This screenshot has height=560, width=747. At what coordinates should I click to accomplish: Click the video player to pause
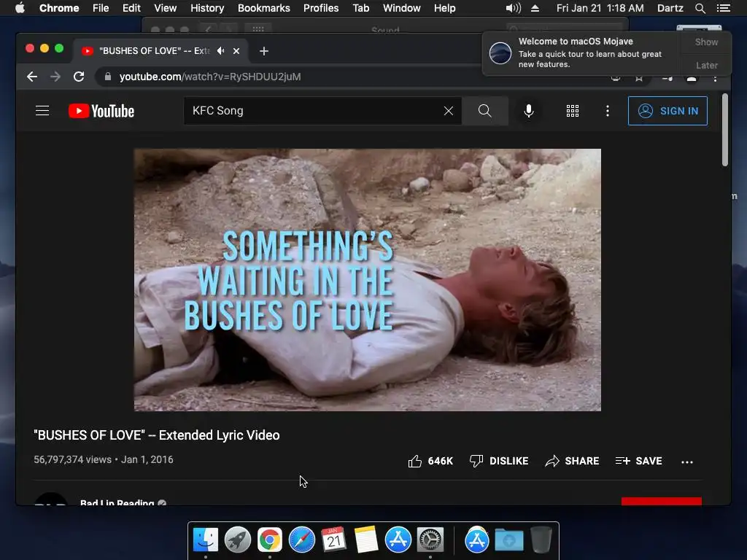[368, 279]
